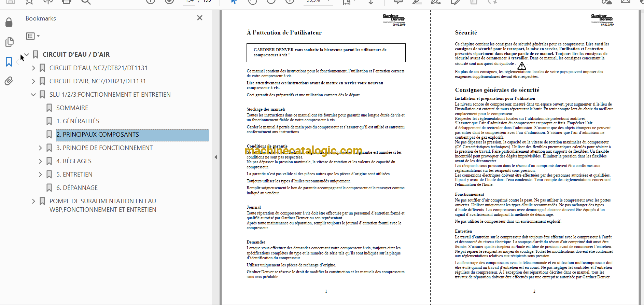
Task: Jump to CIRCUIT D'AIR, NC7/DT821/DT1131
Action: click(98, 81)
